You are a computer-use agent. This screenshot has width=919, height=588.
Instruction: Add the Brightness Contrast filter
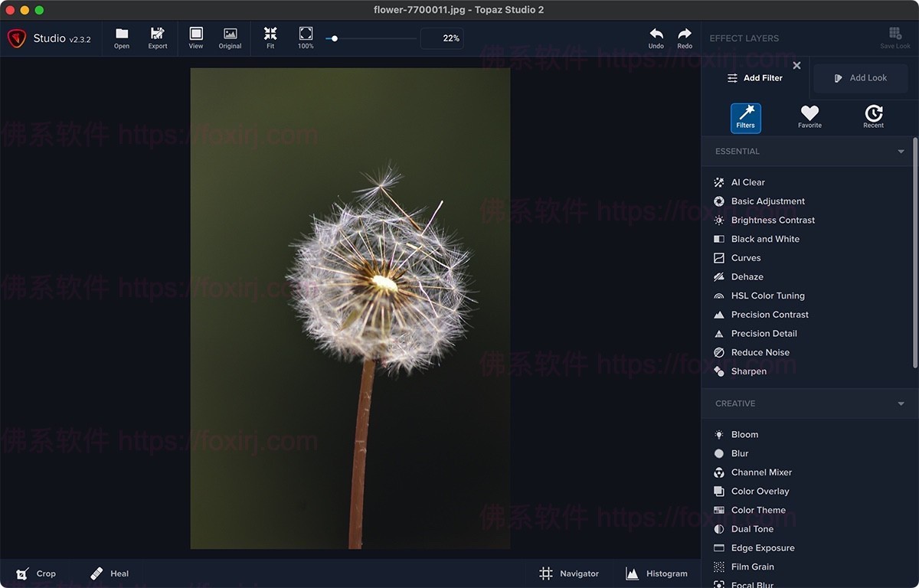point(772,220)
